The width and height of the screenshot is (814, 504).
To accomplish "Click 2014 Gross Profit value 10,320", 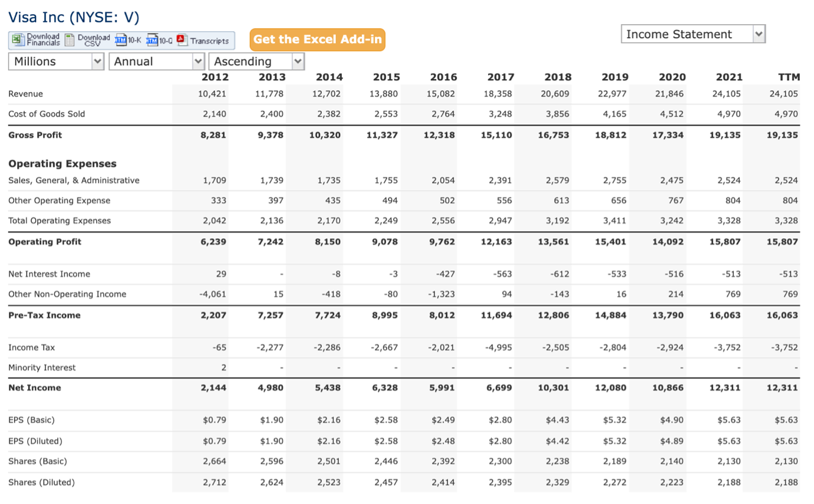I will point(325,135).
